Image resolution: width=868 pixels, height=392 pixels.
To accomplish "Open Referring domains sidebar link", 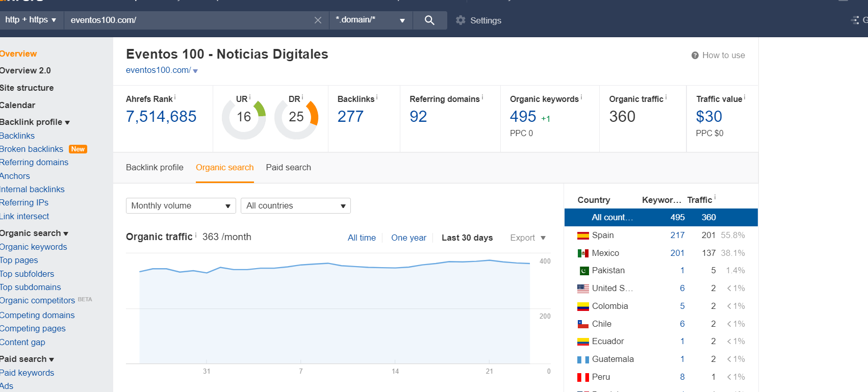I will click(x=34, y=163).
